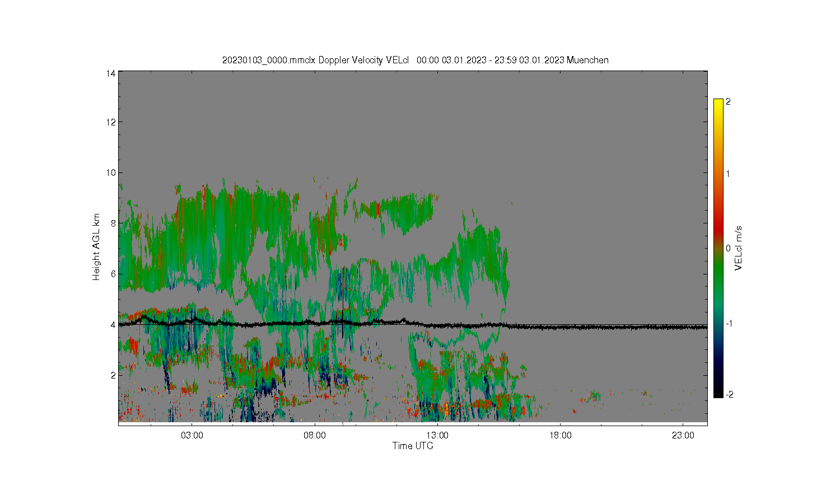Click the plot title text mentioning Muenchen
The image size is (840, 504).
coord(415,60)
